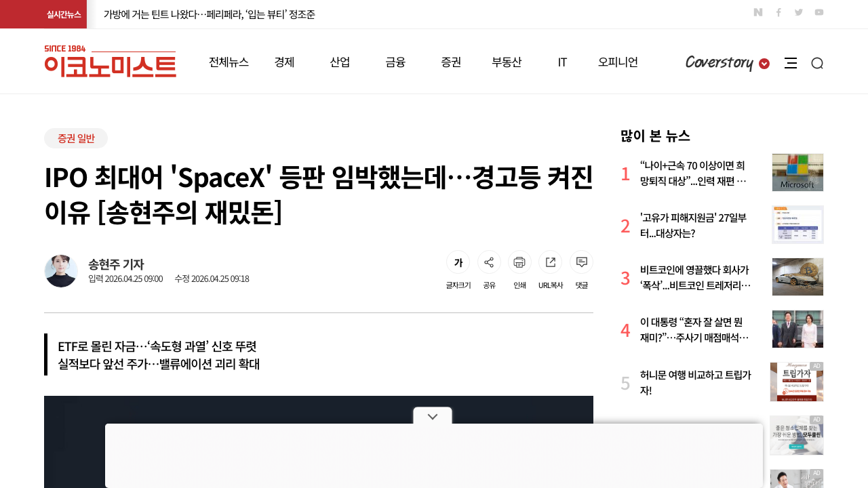Open the 전체뉴스 menu
Image resolution: width=868 pixels, height=488 pixels.
[x=229, y=62]
